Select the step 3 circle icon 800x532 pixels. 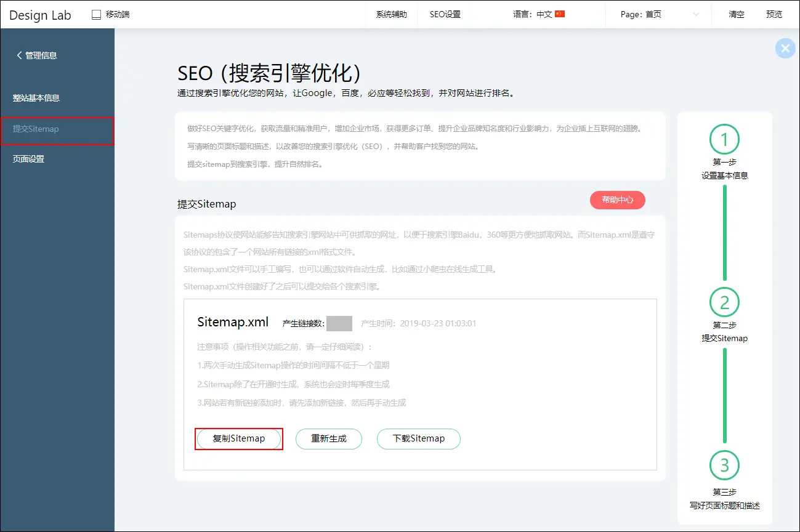[724, 465]
